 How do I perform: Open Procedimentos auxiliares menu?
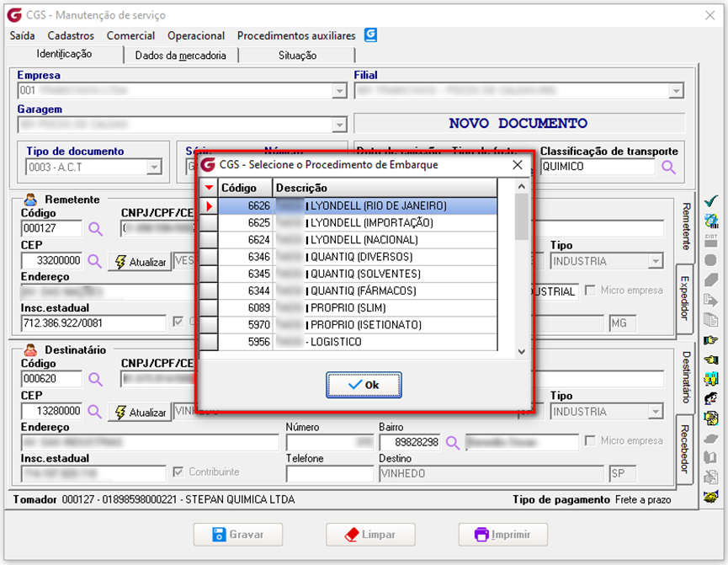(x=296, y=35)
